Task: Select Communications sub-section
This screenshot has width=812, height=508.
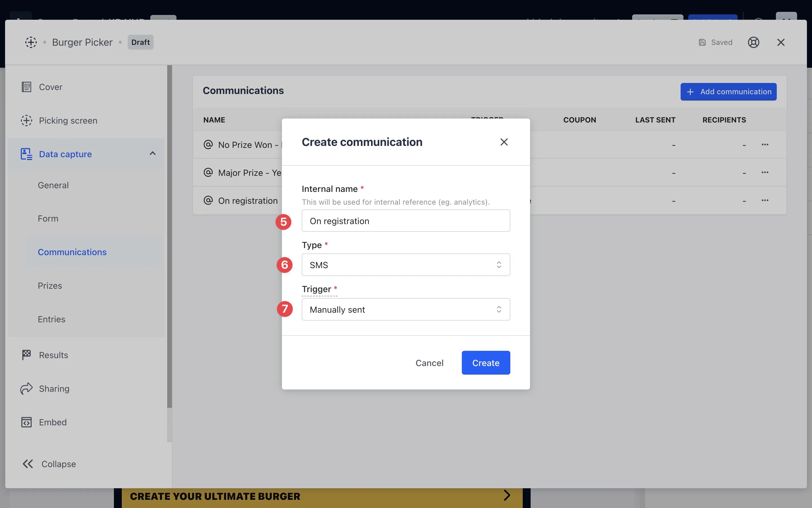Action: [x=94, y=252]
